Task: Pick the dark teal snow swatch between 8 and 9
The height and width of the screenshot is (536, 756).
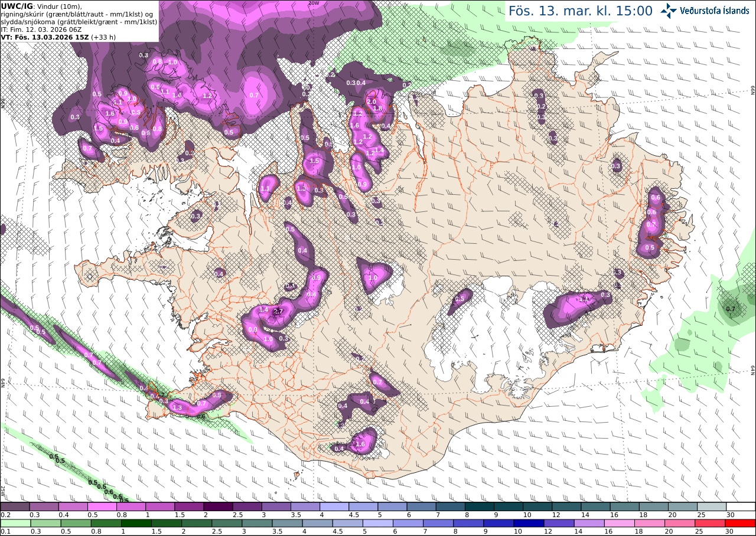Action: coord(480,506)
